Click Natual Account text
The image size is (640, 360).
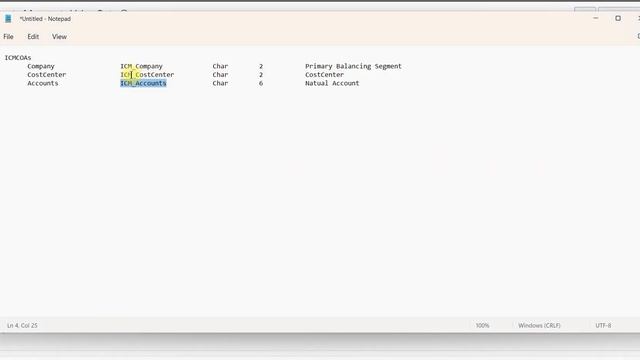(332, 83)
